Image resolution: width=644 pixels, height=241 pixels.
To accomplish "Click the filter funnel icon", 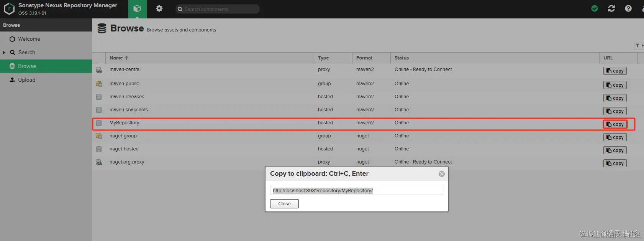I will (x=637, y=46).
